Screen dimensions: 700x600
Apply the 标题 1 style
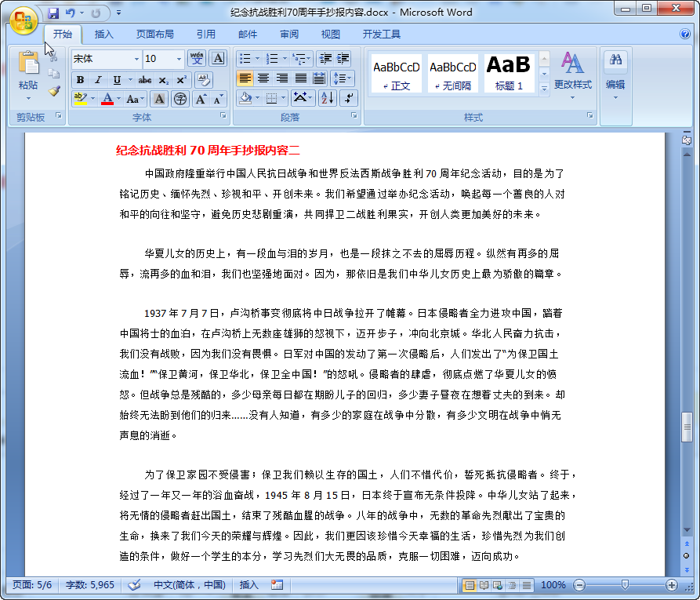click(x=508, y=71)
